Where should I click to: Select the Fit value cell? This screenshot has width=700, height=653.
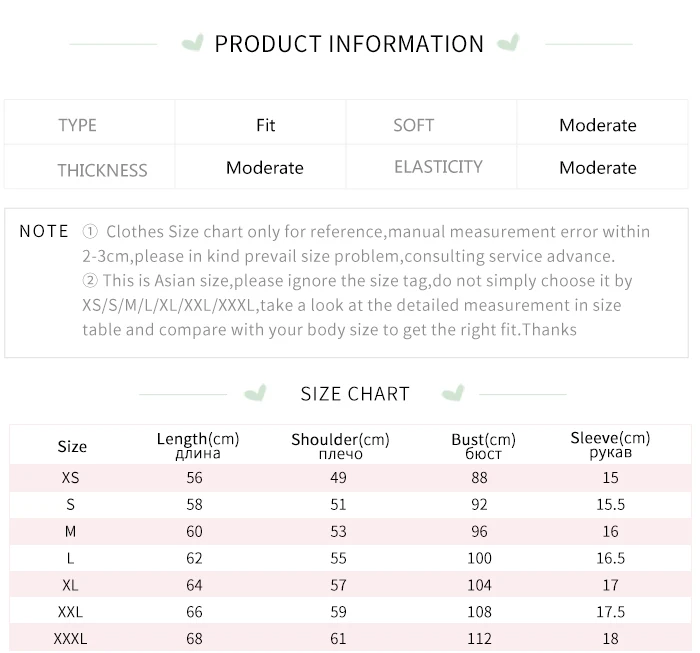(265, 125)
